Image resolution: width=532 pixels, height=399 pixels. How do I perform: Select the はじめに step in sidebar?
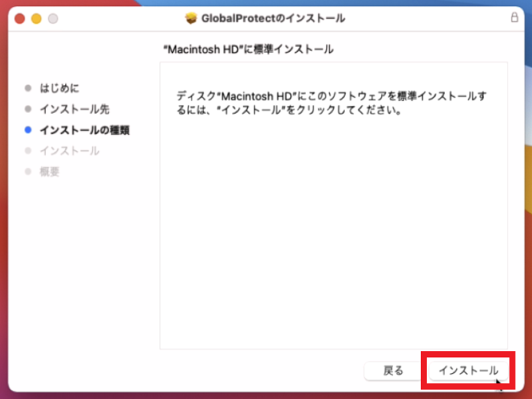coord(59,88)
